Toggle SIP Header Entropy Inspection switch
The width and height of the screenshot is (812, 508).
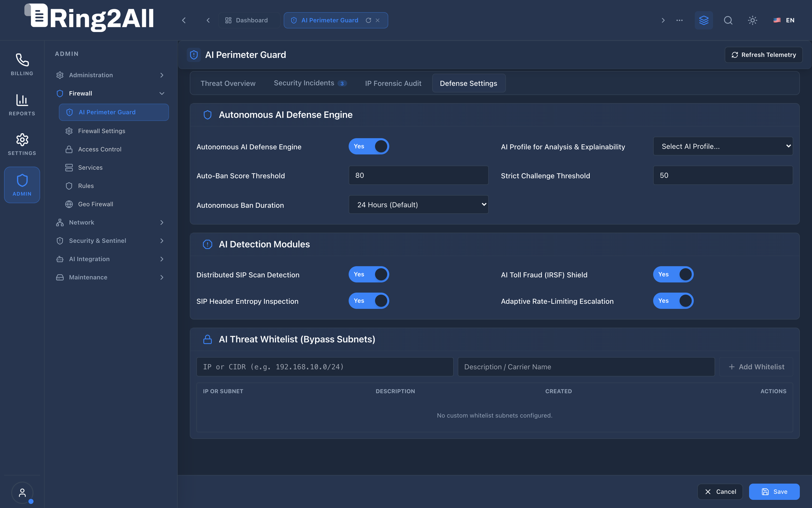click(369, 301)
